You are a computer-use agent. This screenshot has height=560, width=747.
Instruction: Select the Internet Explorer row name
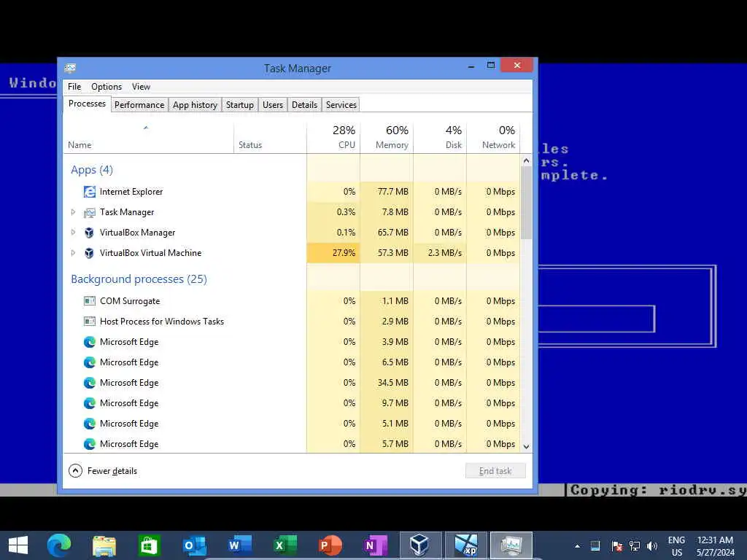(131, 192)
